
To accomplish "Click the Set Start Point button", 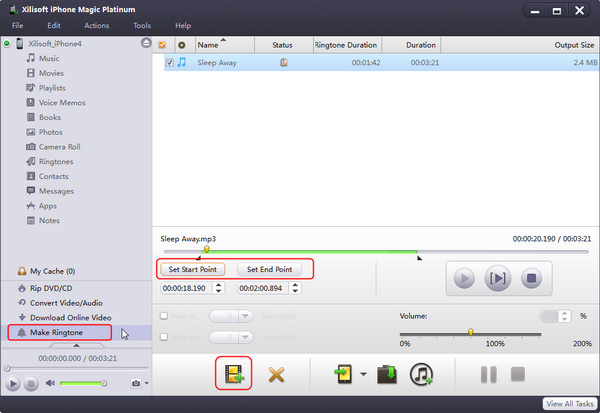I will pos(196,269).
